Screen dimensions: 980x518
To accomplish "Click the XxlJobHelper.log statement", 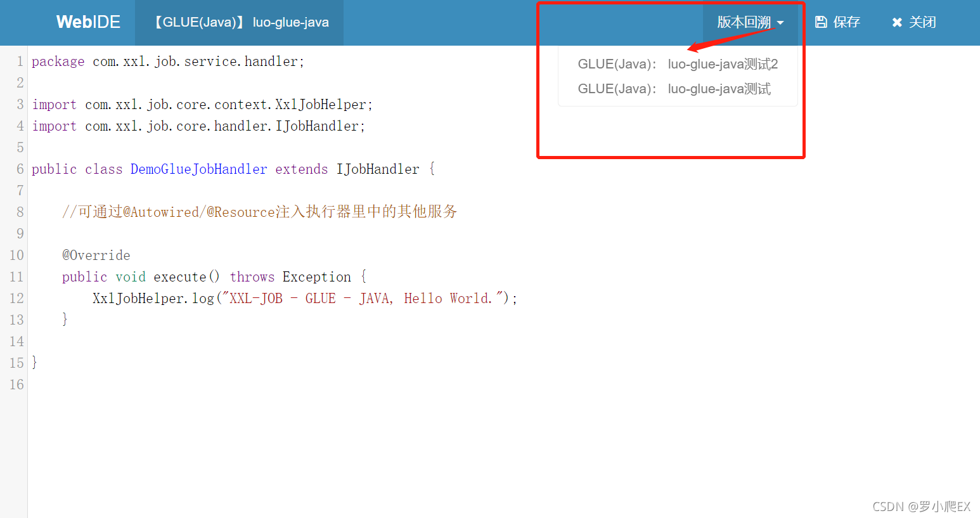I will pyautogui.click(x=305, y=299).
